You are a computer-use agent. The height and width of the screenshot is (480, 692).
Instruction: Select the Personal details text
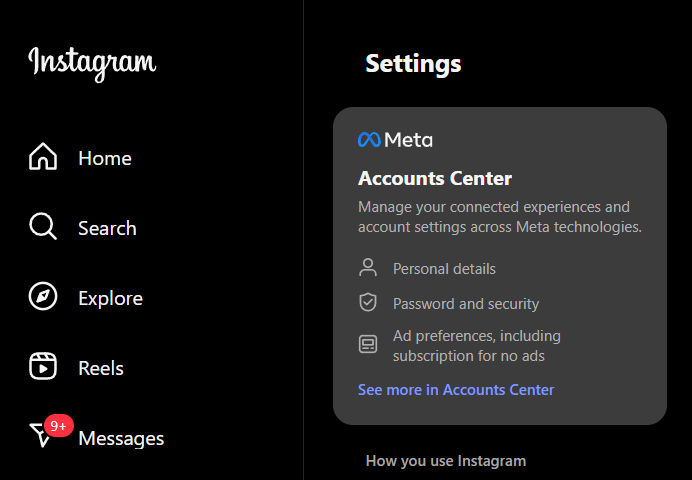444,269
